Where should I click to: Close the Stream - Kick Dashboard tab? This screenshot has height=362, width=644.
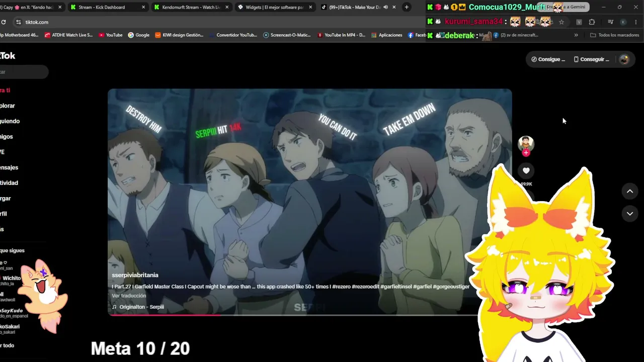pos(143,7)
